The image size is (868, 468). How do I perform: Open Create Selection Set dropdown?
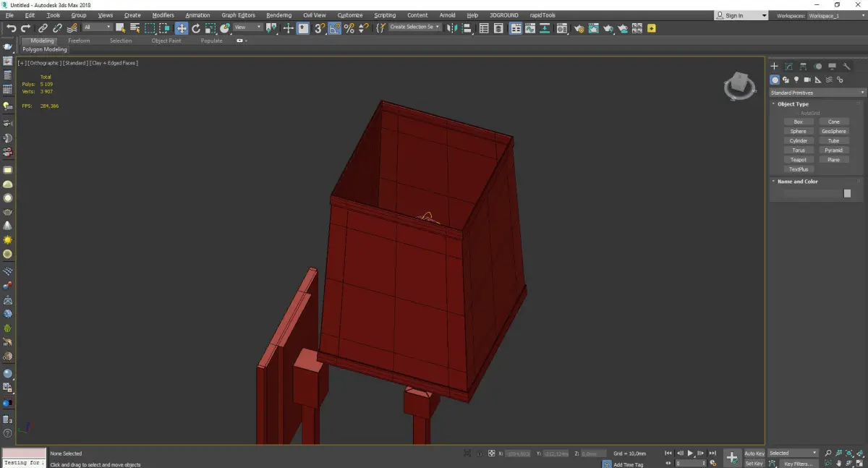coord(415,27)
